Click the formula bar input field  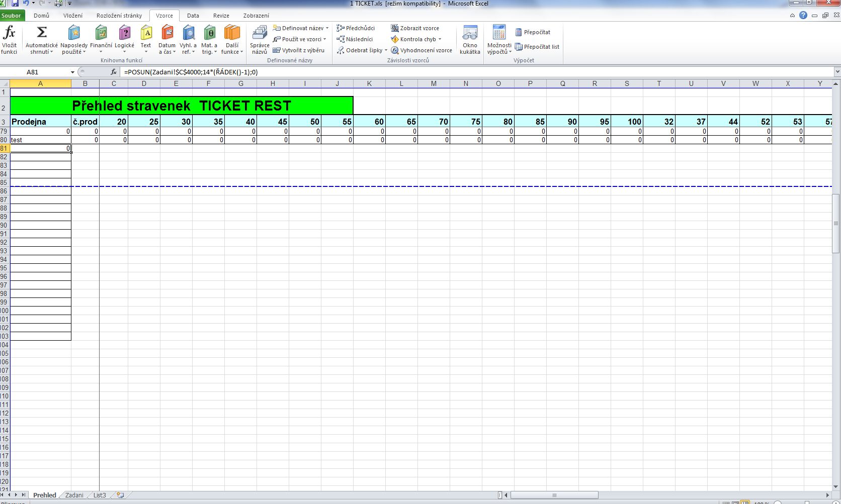(x=453, y=72)
